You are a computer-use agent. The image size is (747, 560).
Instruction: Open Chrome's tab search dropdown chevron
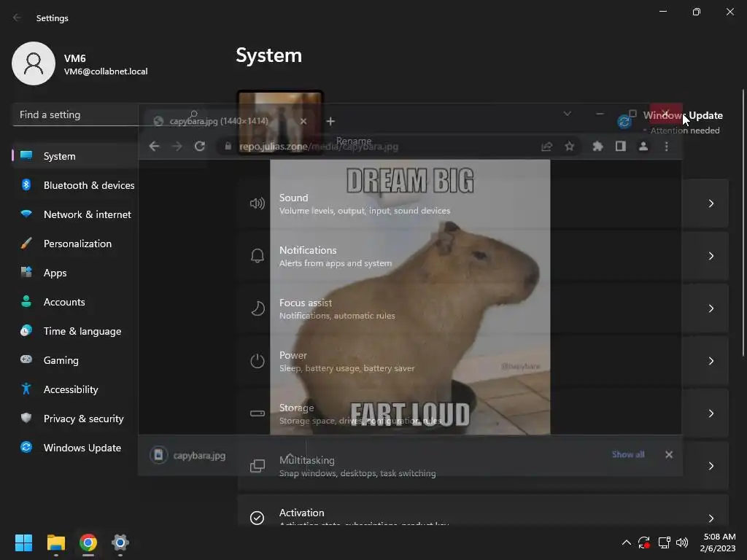567,114
